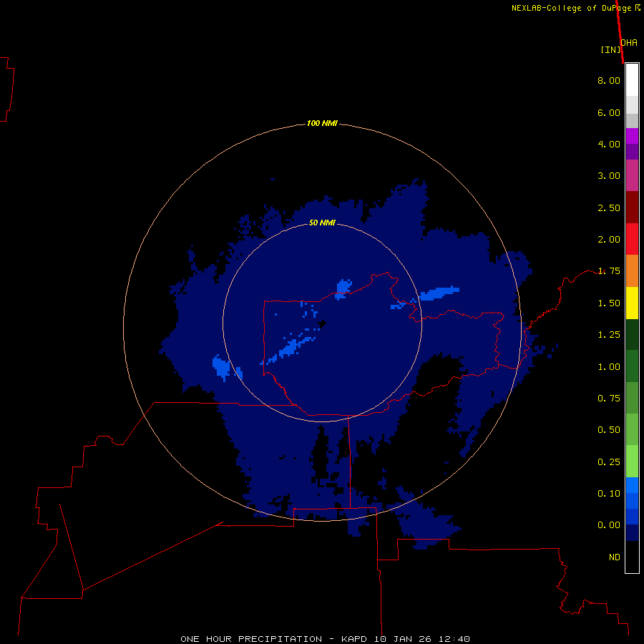
Task: Select the 50 NMI range ring label
Action: [322, 223]
